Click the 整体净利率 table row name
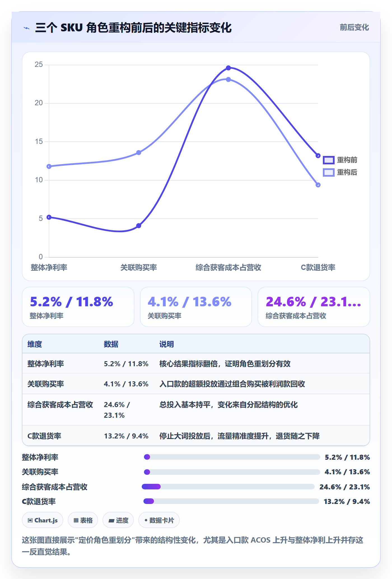 (x=46, y=364)
